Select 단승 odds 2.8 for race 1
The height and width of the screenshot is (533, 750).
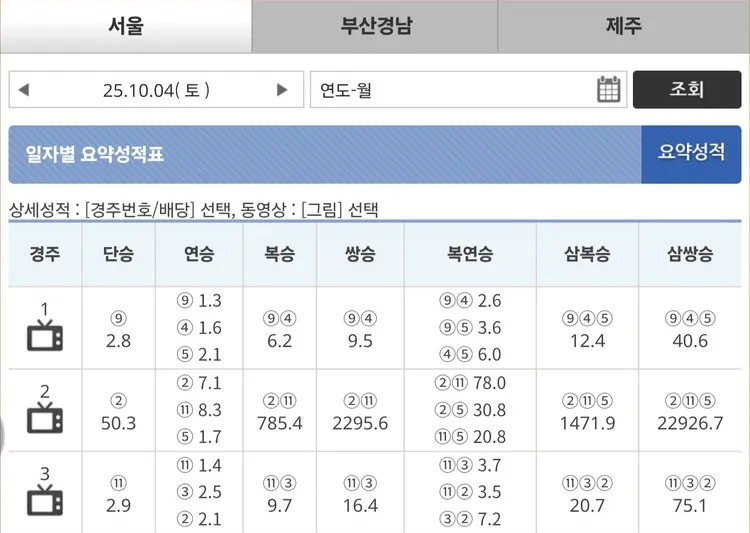pyautogui.click(x=118, y=341)
